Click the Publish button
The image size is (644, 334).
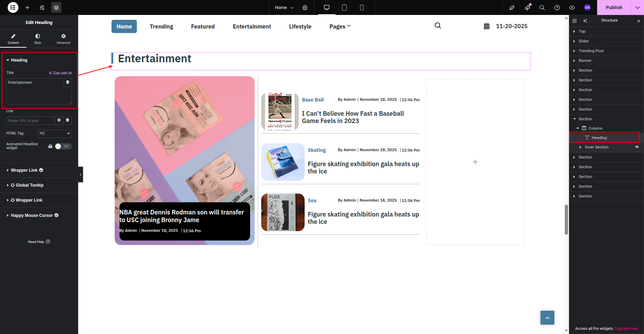tap(614, 7)
